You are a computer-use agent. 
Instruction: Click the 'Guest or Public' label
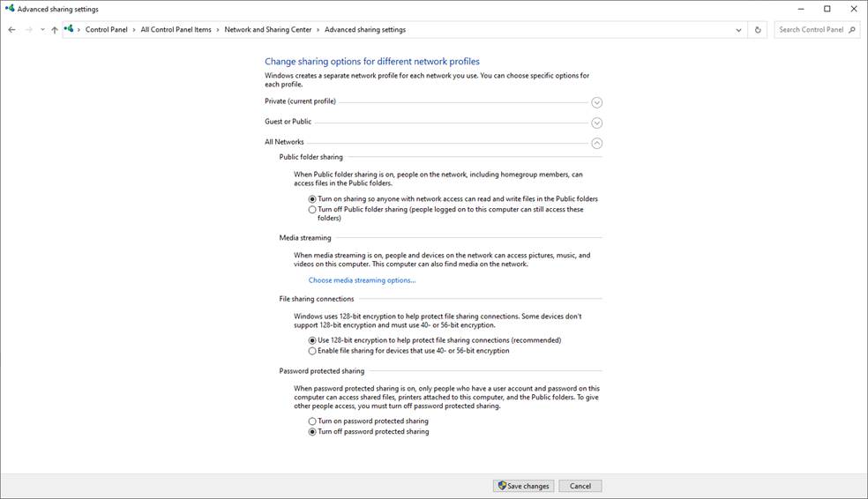click(288, 122)
